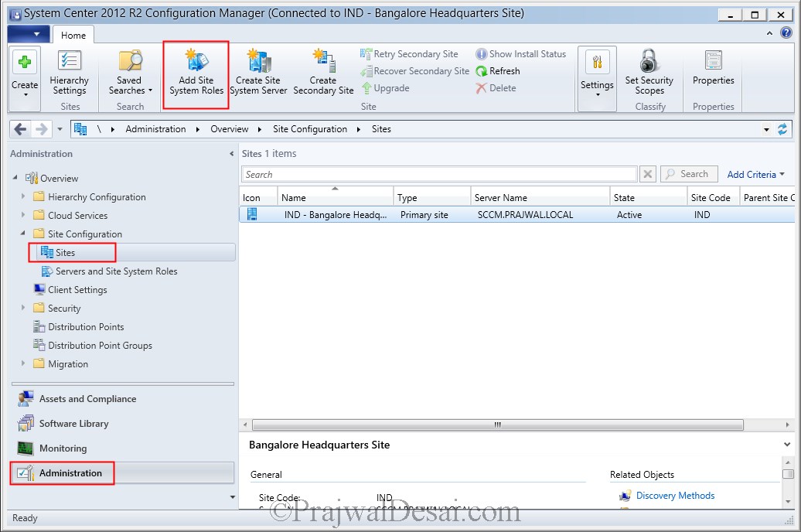Click Create Secondary Site
Viewport: 801px width, 532px height.
323,73
